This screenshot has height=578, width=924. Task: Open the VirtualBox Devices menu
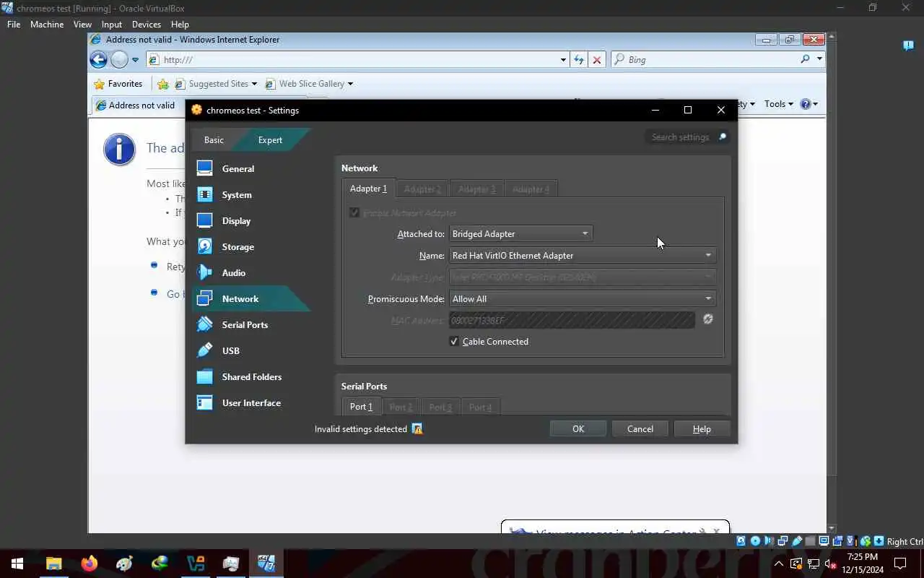[147, 24]
